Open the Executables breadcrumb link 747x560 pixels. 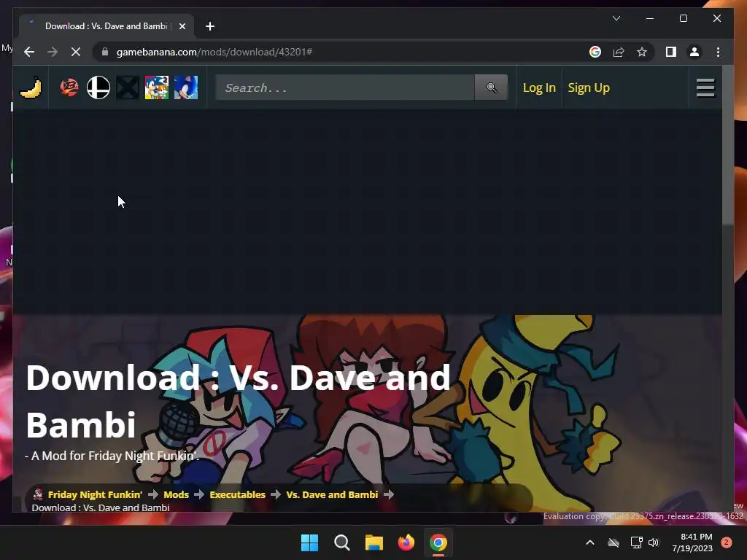pyautogui.click(x=237, y=494)
